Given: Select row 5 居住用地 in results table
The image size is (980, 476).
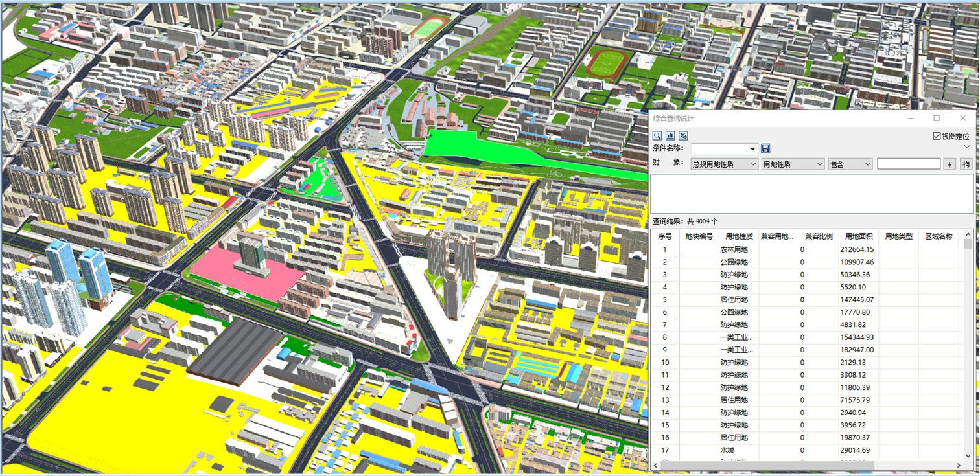Looking at the screenshot, I should pos(734,300).
